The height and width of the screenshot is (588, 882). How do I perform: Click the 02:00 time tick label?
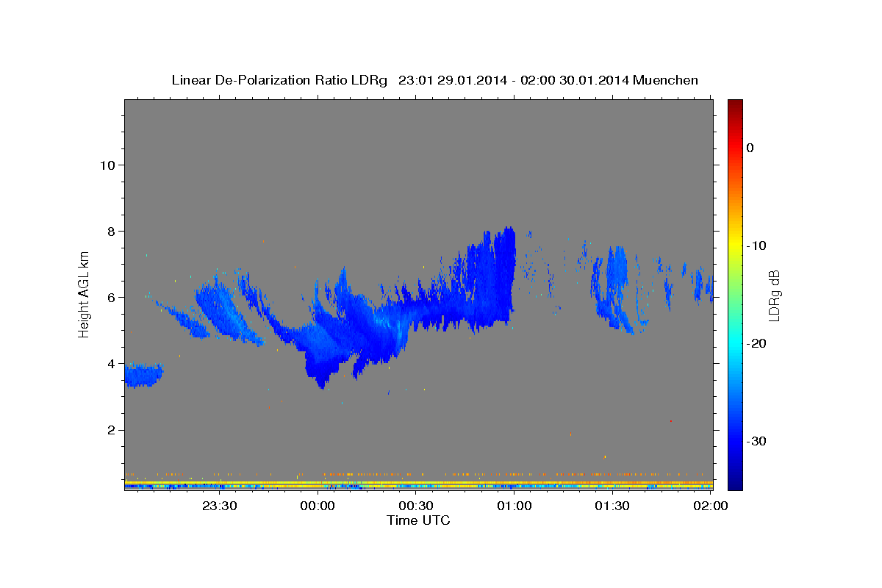(x=711, y=506)
